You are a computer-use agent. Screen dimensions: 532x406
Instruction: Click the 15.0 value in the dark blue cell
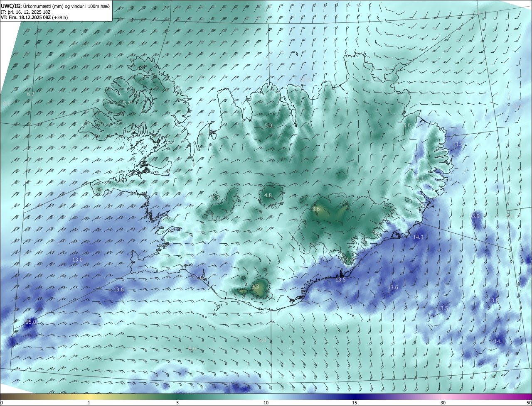31,322
